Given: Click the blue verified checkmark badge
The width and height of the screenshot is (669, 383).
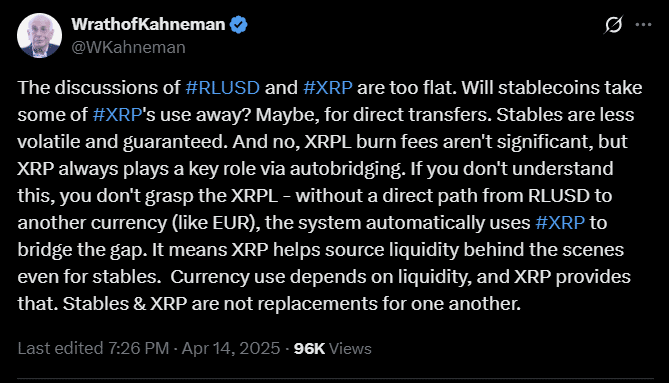Looking at the screenshot, I should 239,25.
